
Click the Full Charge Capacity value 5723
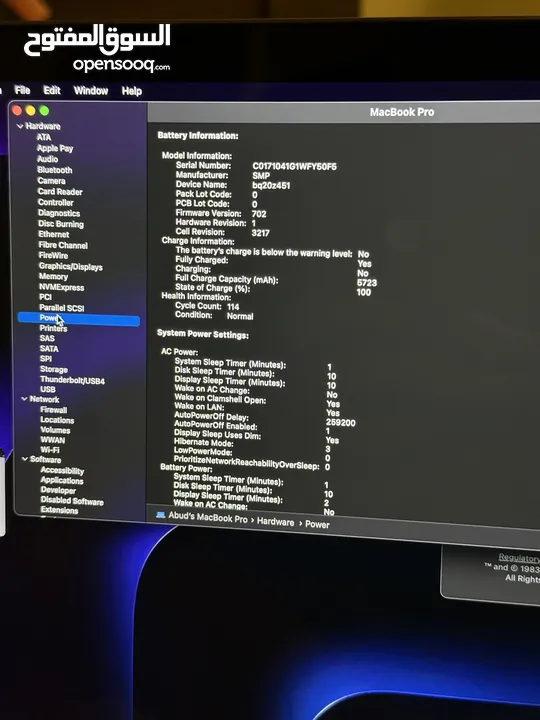tap(367, 283)
